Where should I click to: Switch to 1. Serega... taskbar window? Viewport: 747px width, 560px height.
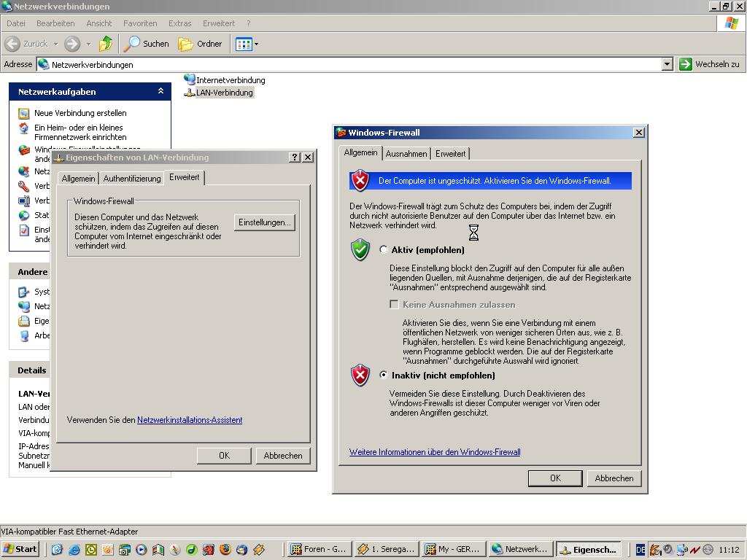387,549
